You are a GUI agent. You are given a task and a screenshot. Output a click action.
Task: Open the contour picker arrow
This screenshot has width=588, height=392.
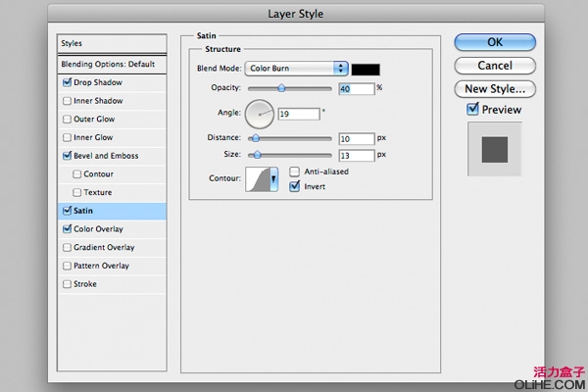tap(273, 179)
